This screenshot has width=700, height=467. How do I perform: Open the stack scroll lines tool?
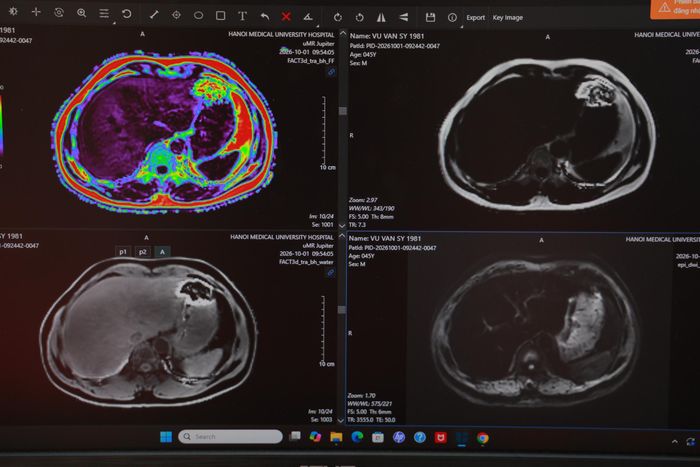pyautogui.click(x=104, y=14)
